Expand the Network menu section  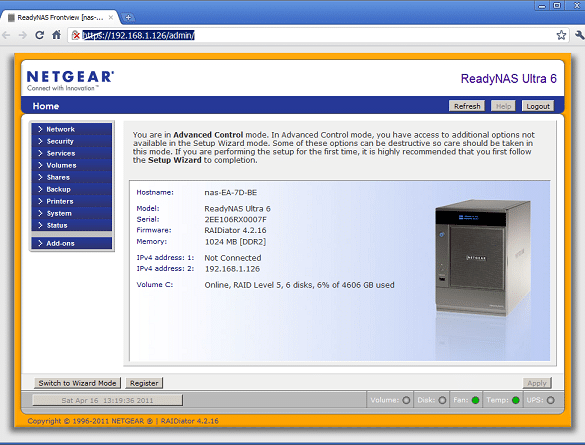72,129
